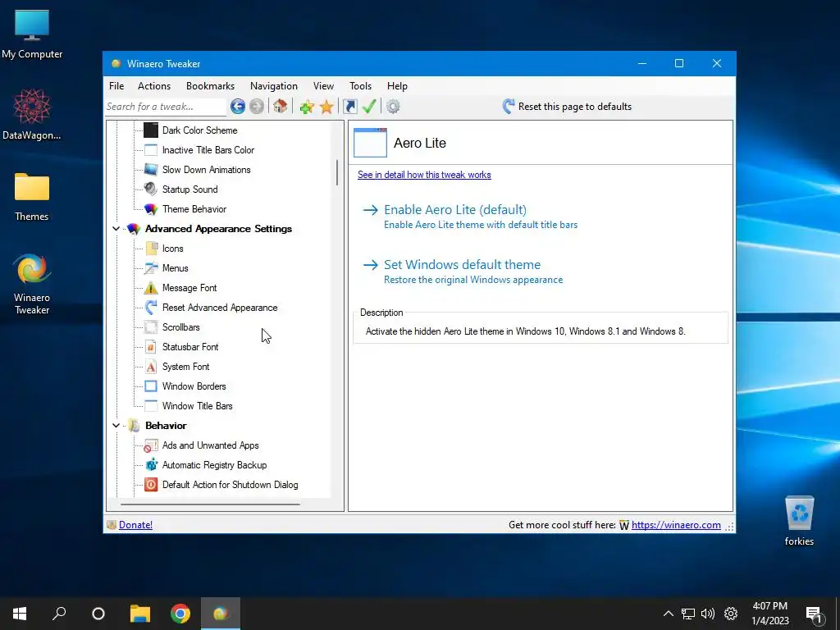Click Reset this page to defaults
Screen dimensions: 840x630
coord(568,107)
